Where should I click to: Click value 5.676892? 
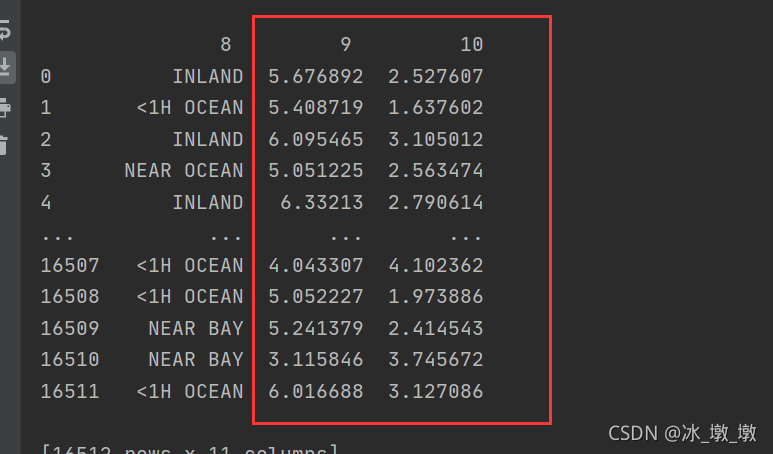[316, 76]
